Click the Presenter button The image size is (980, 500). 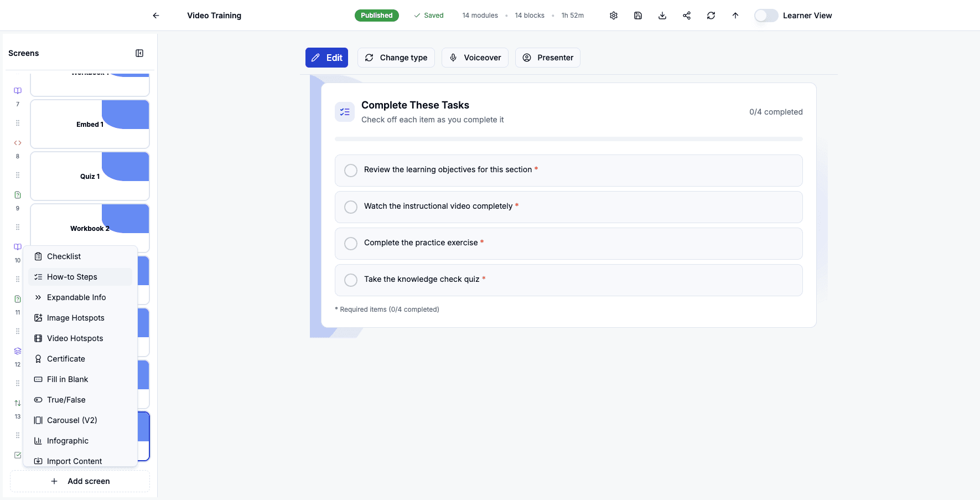click(548, 58)
